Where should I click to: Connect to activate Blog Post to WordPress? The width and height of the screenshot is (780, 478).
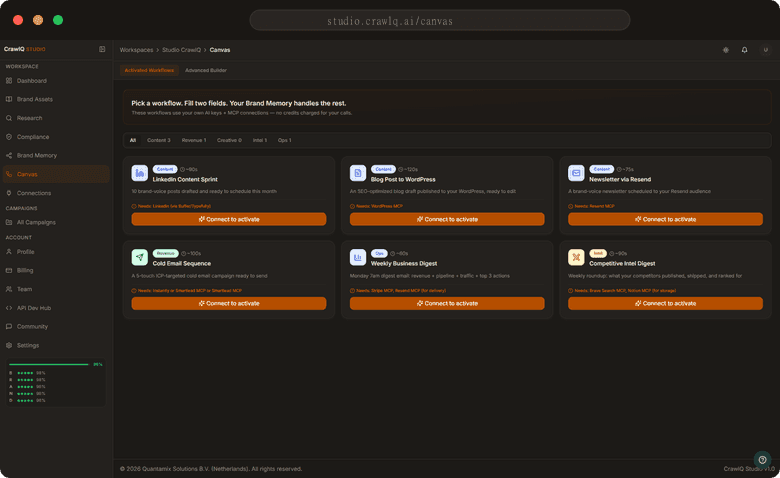[447, 219]
